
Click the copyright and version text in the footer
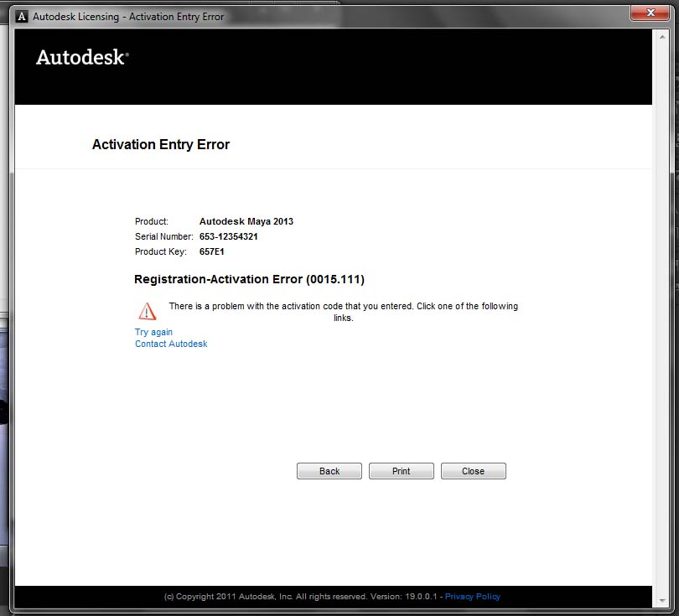coord(301,597)
